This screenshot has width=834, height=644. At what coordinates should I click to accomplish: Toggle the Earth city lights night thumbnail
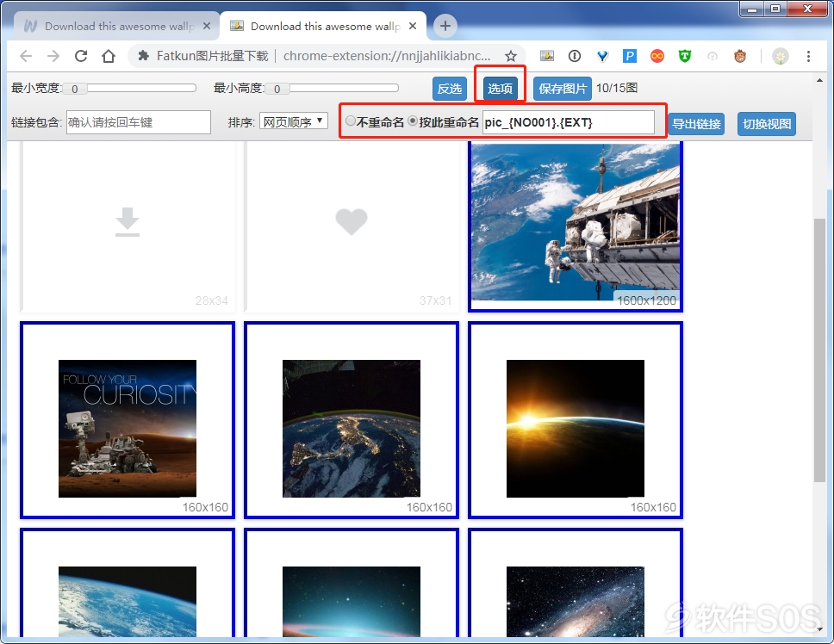pos(352,420)
